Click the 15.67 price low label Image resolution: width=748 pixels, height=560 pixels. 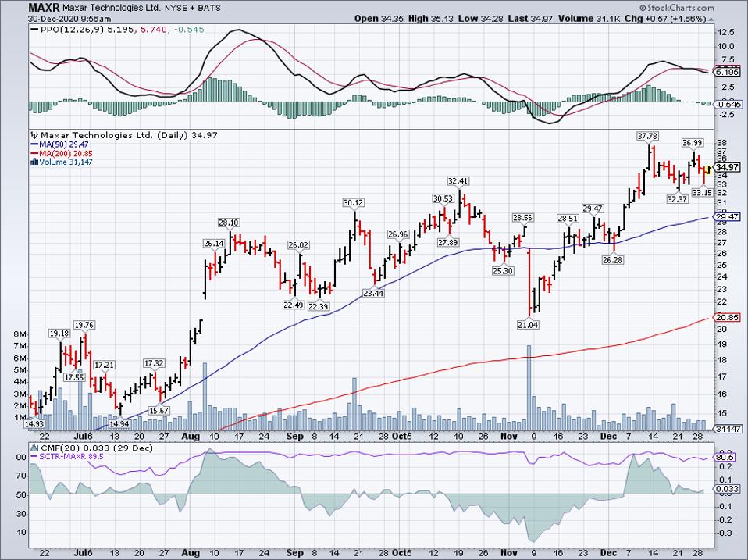(x=159, y=410)
